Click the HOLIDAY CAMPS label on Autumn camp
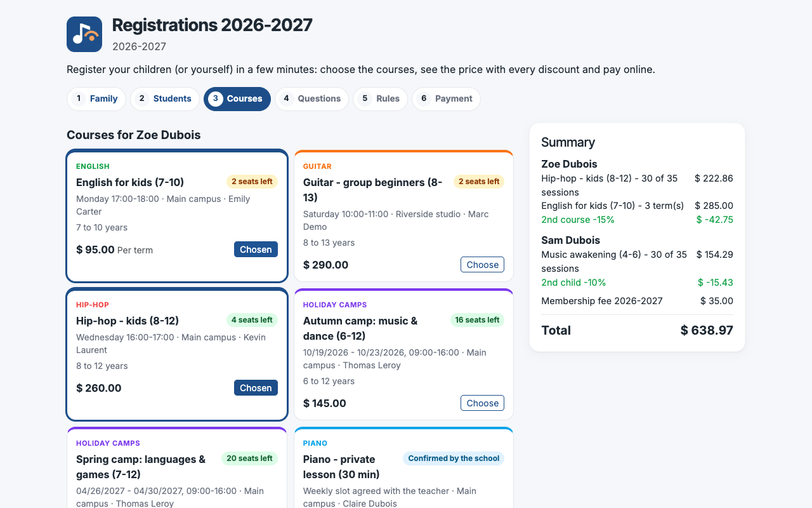The image size is (812, 508). click(x=335, y=305)
